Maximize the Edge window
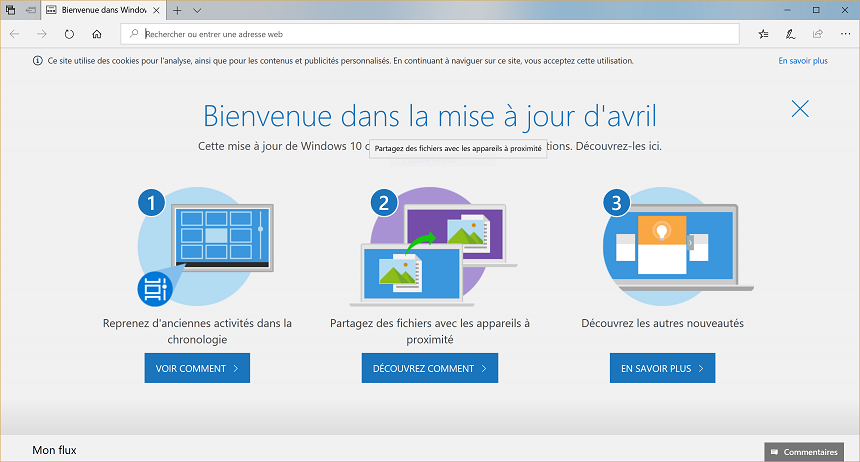The height and width of the screenshot is (462, 860). point(816,10)
